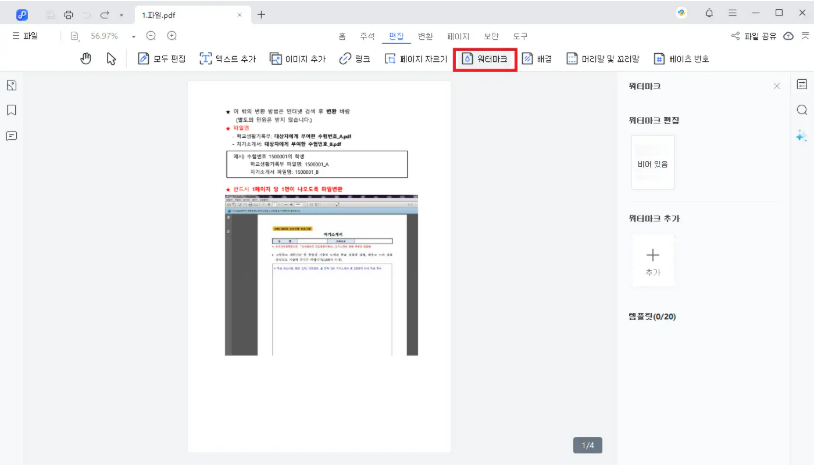Click the embedded screenshot image in page

321,276
